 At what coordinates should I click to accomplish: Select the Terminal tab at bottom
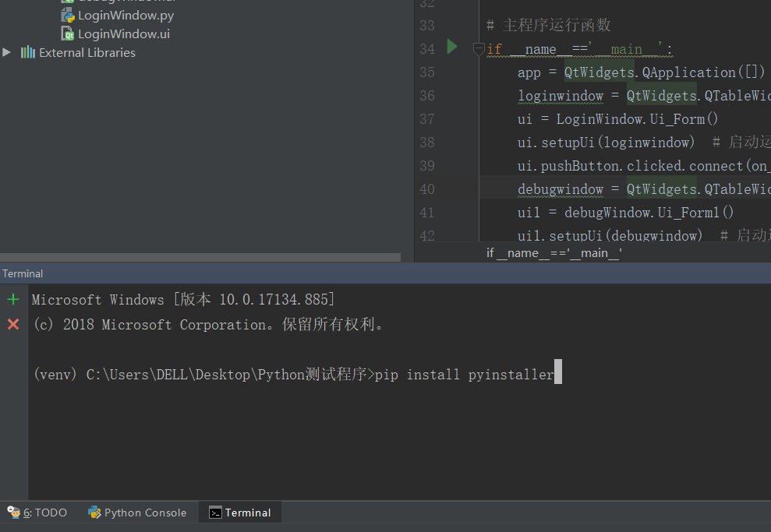click(x=240, y=513)
